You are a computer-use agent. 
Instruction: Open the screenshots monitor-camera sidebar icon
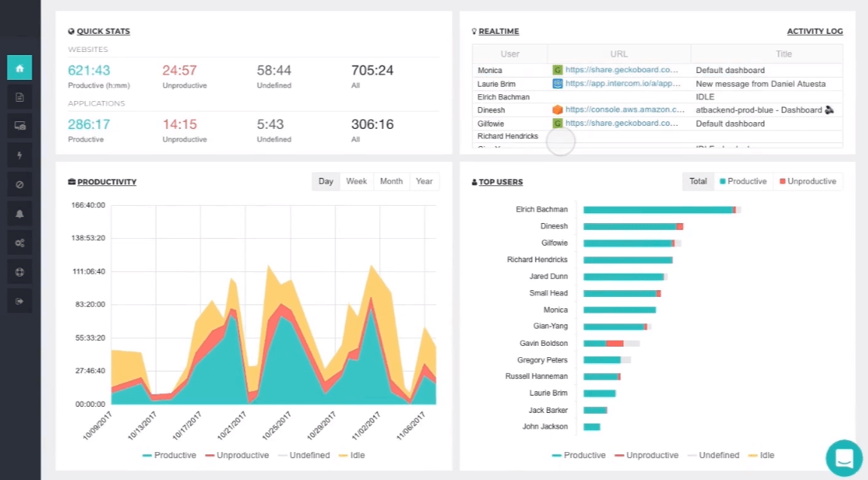[20, 127]
